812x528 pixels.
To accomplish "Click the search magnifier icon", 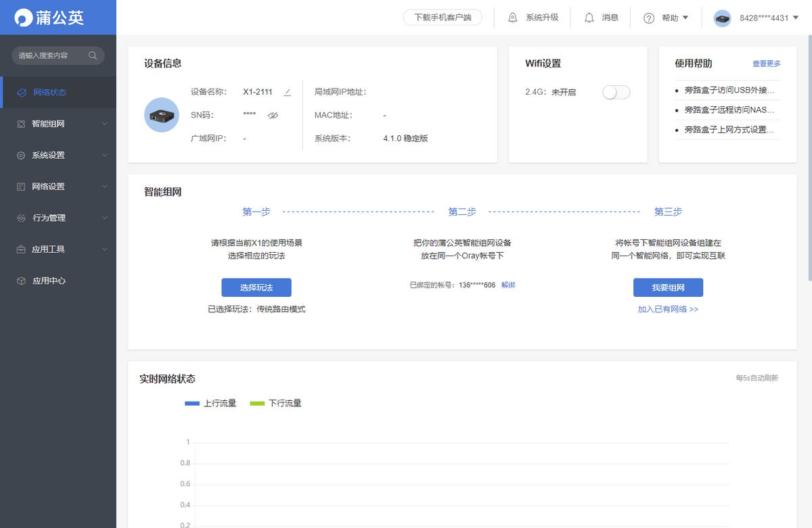I will 93,57.
